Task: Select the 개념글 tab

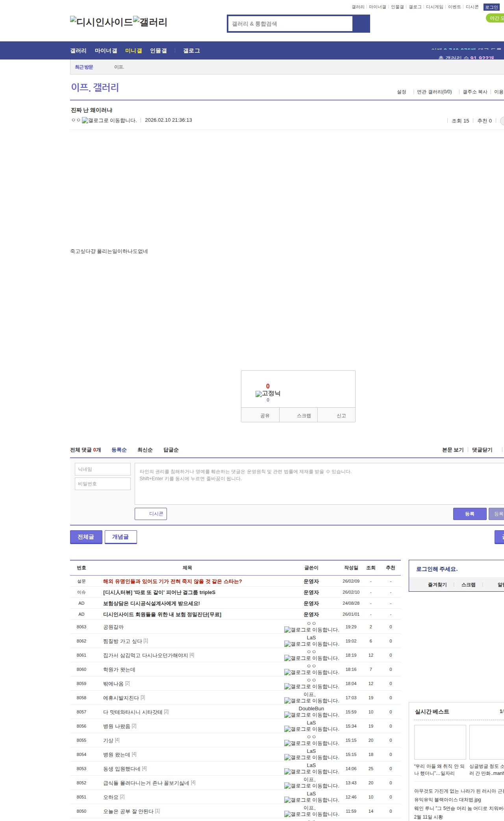Action: pos(121,537)
